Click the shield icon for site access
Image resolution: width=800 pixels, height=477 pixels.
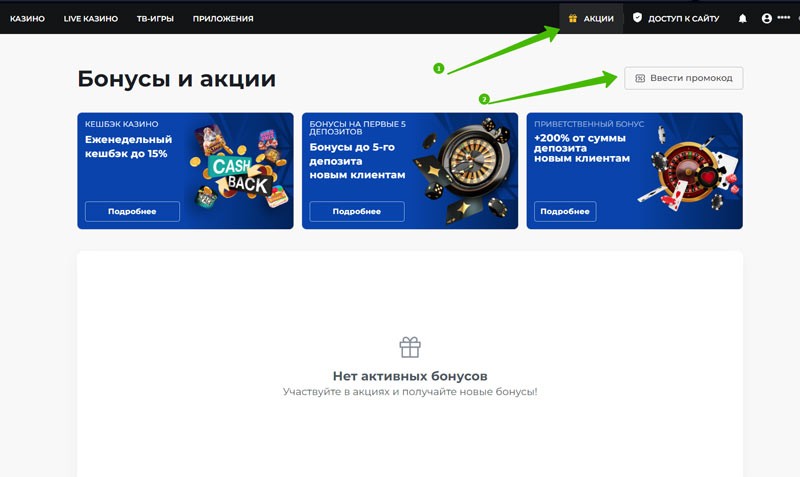tap(637, 18)
